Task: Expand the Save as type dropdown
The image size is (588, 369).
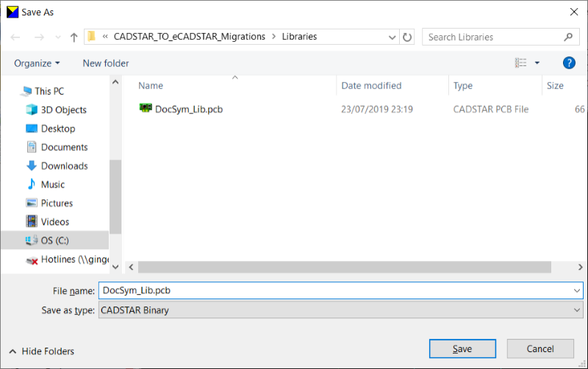Action: [x=577, y=310]
